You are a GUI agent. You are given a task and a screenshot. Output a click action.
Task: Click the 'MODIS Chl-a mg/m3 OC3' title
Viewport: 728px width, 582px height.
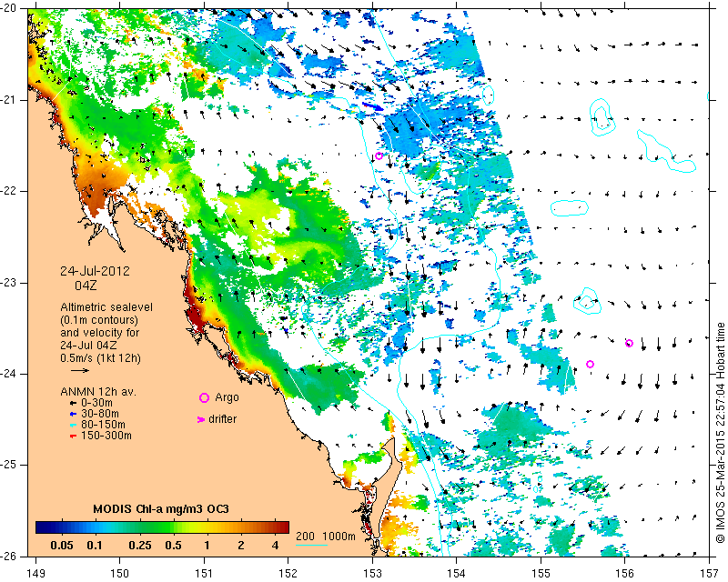161,508
